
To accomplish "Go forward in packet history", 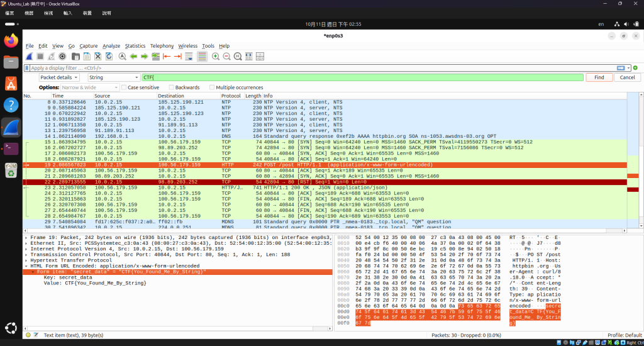I will 145,56.
